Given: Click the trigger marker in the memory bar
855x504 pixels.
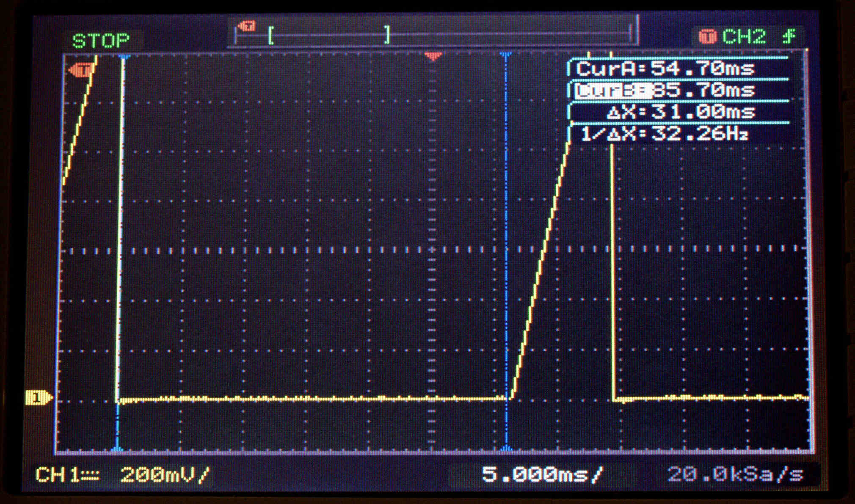Looking at the screenshot, I should pyautogui.click(x=246, y=27).
